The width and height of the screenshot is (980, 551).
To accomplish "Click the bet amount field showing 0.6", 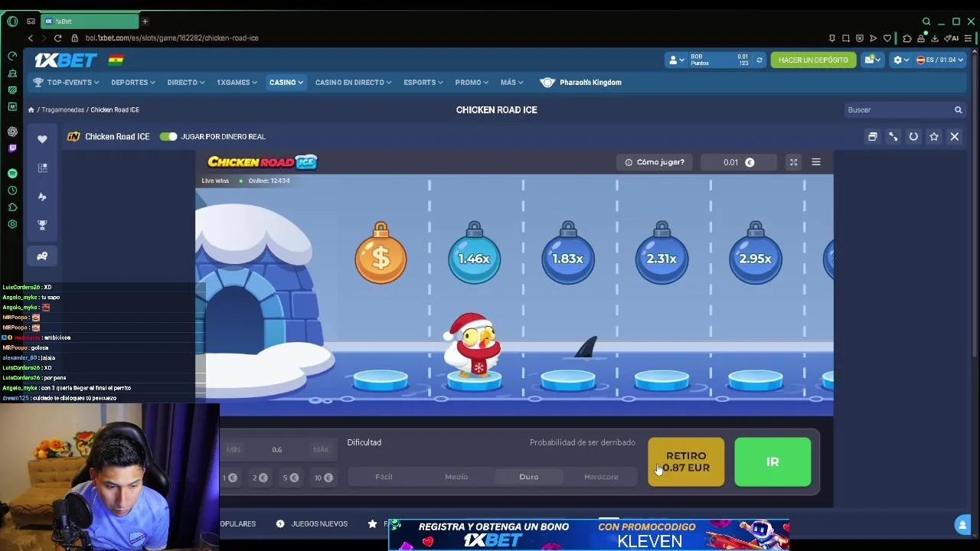I will click(277, 450).
